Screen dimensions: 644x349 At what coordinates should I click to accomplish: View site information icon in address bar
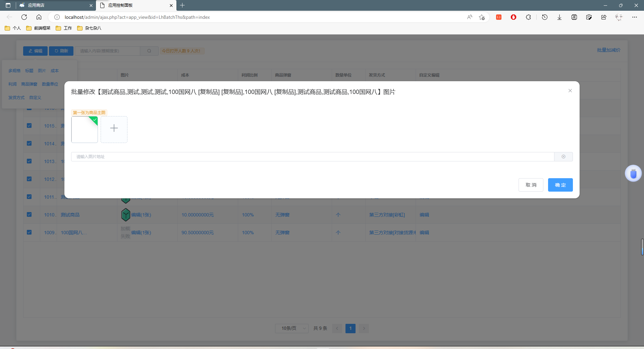[57, 17]
